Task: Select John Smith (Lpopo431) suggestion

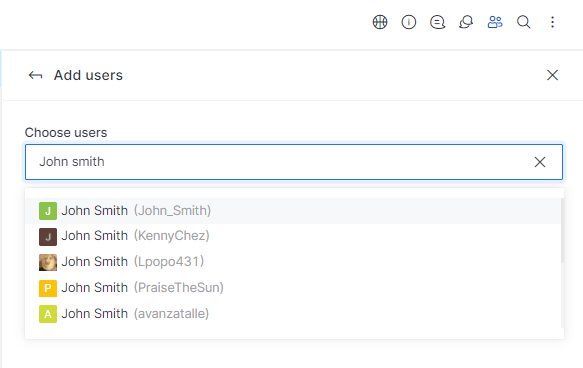Action: pos(293,262)
